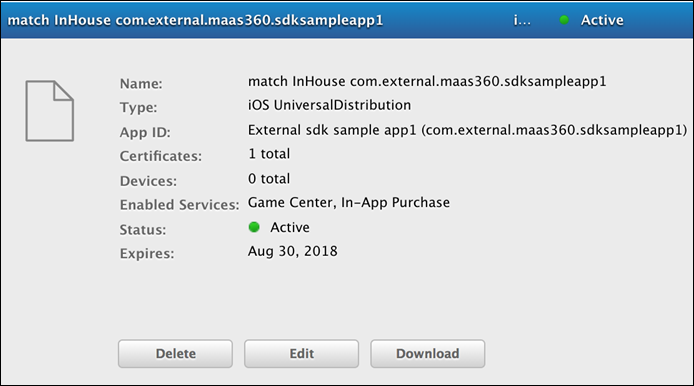This screenshot has width=694, height=386.
Task: Click the 'App ID:' label
Action: tap(145, 132)
